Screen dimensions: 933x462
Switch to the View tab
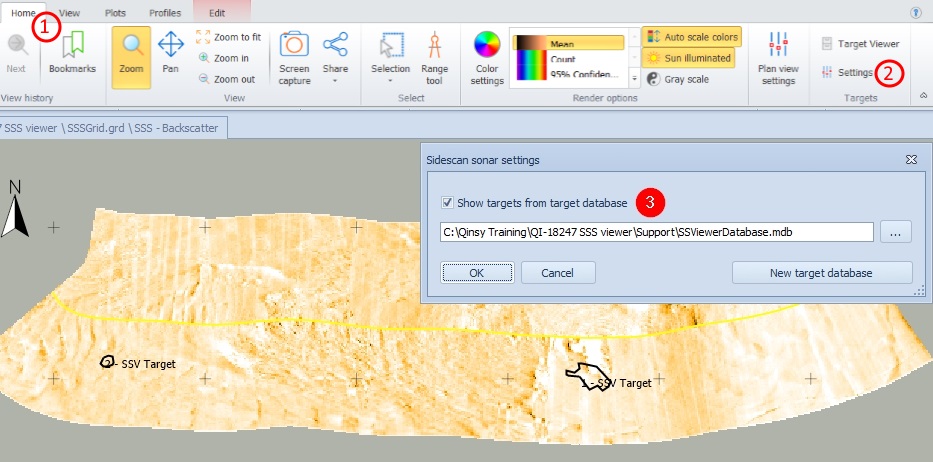[x=70, y=13]
